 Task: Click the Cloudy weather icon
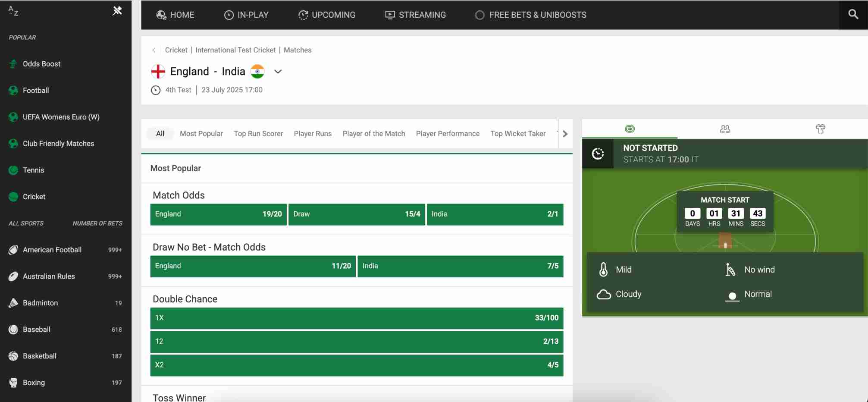tap(604, 294)
